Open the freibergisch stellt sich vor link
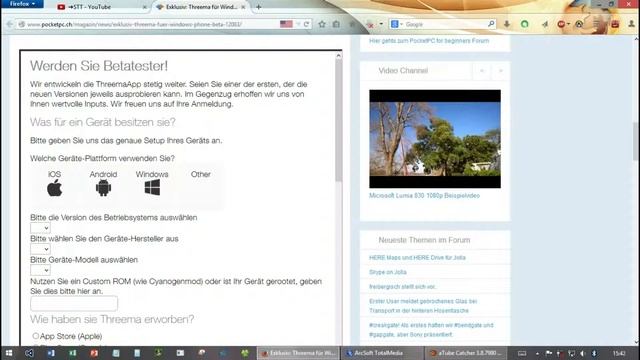This screenshot has width=640, height=360. click(x=402, y=287)
